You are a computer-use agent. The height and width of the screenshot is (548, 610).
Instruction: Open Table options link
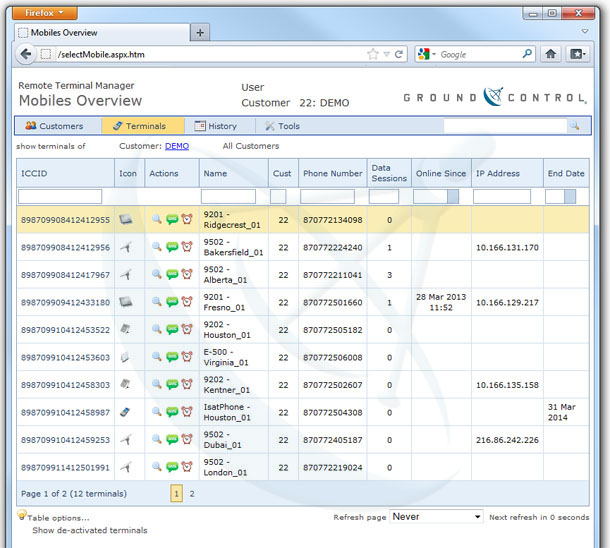[58, 518]
